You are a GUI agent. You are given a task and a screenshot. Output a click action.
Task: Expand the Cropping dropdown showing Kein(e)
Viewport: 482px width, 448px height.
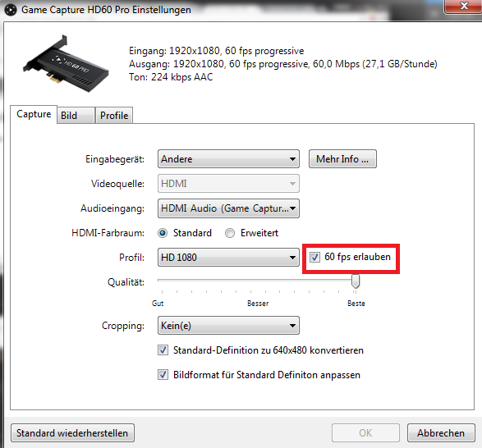pyautogui.click(x=228, y=326)
